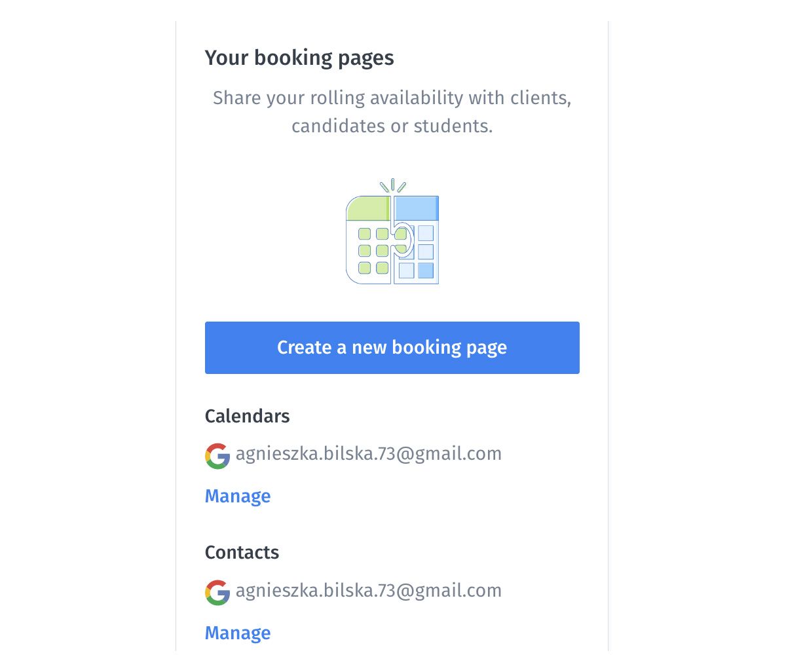786x672 pixels.
Task: Click the Google logo beside the Contacts account
Action: click(217, 593)
